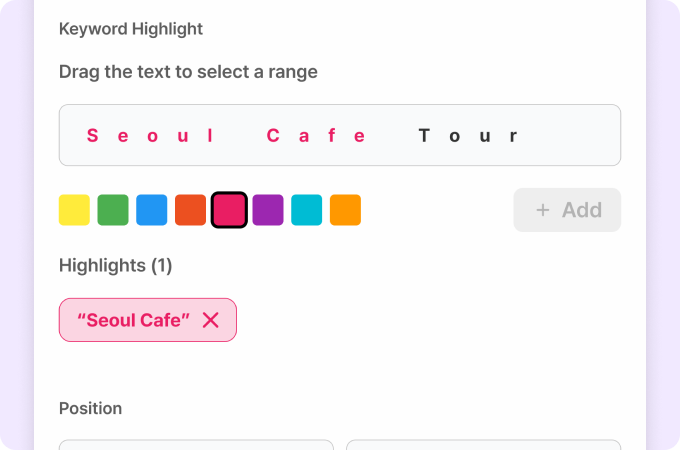This screenshot has width=680, height=450.
Task: Select the yellow highlight color swatch
Action: coord(74,210)
